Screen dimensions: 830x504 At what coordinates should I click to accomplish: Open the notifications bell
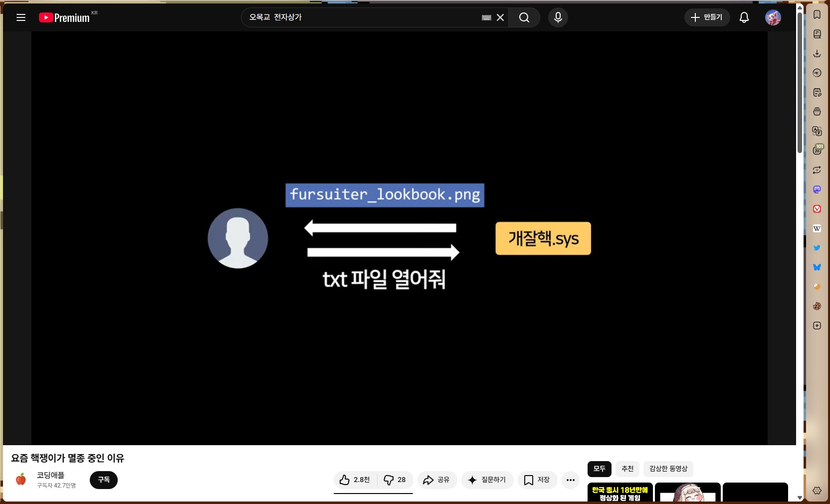pos(744,17)
